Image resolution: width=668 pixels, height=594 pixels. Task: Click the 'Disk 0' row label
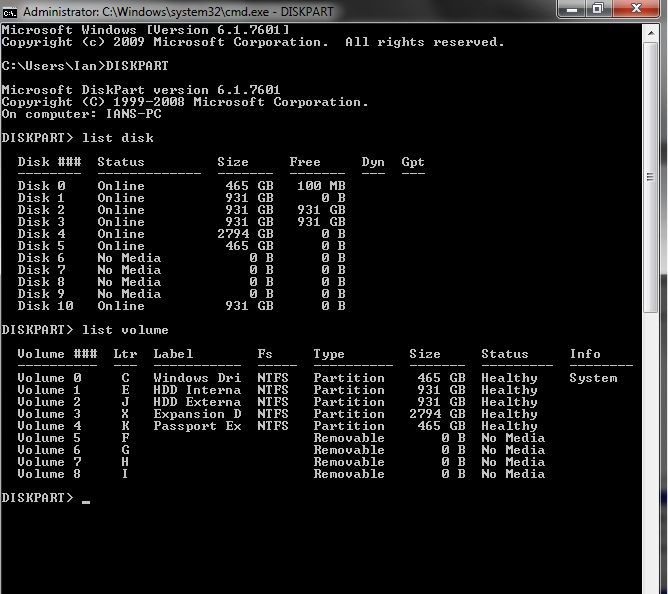point(41,186)
